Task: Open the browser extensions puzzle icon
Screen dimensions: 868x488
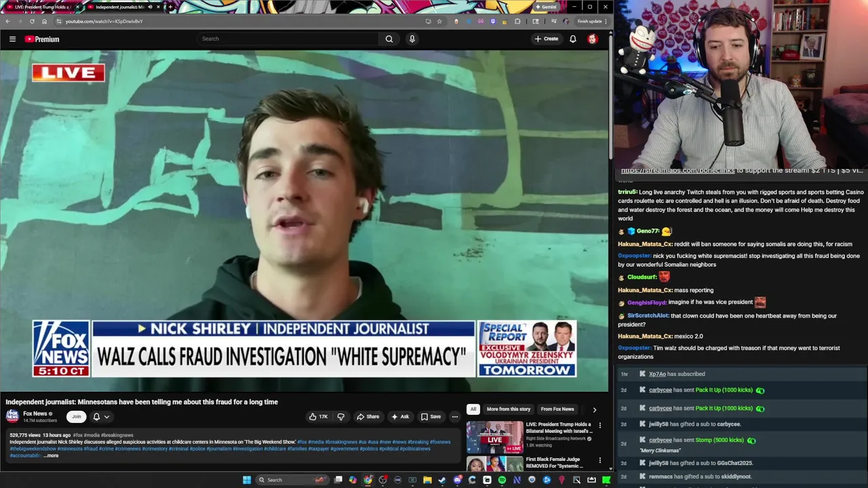Action: (517, 21)
